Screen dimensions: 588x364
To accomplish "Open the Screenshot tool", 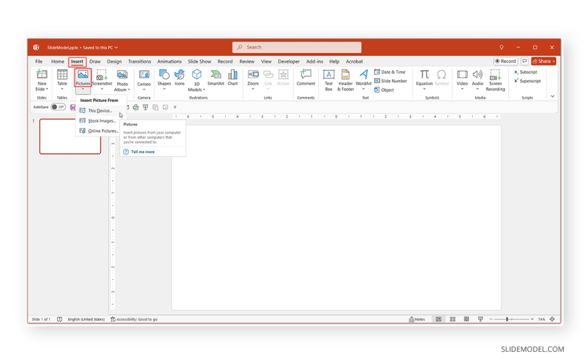I will pyautogui.click(x=102, y=77).
